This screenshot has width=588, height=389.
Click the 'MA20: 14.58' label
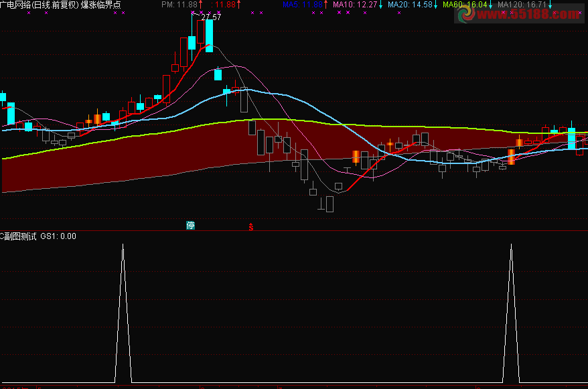410,5
